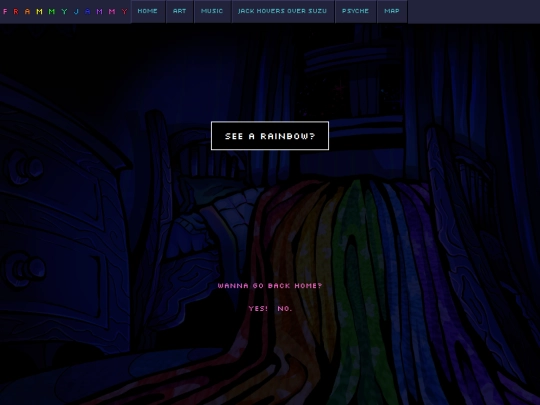Open the Home nav tab
540x405 pixels.
click(x=148, y=11)
